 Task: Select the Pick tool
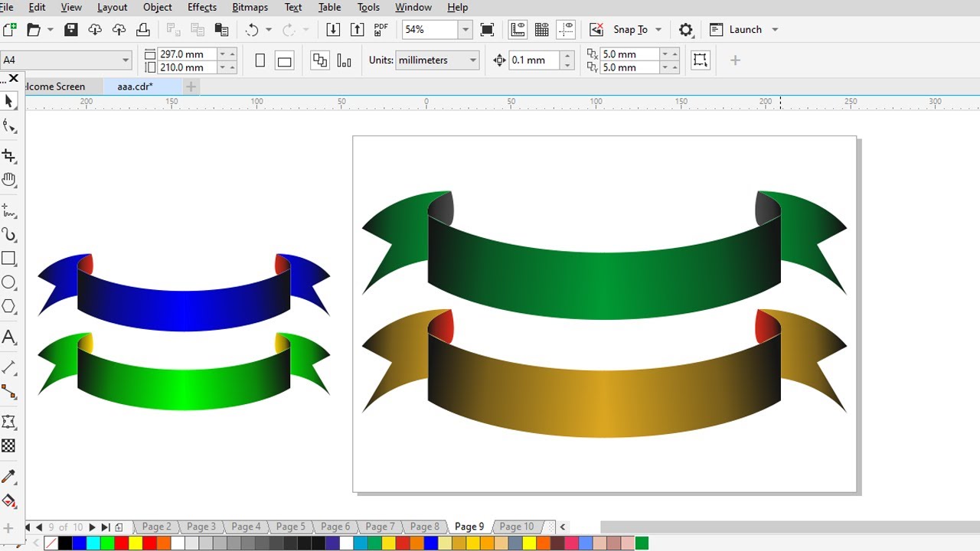(x=9, y=102)
